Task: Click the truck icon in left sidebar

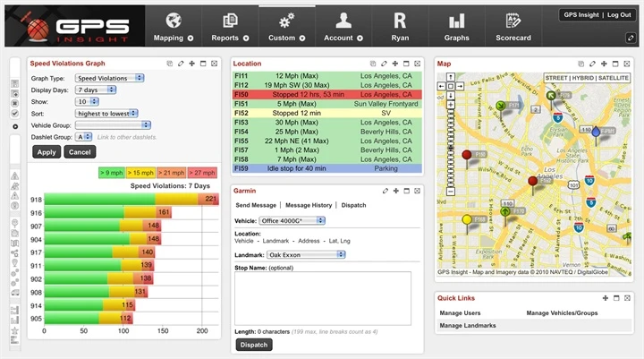Action: pyautogui.click(x=15, y=293)
